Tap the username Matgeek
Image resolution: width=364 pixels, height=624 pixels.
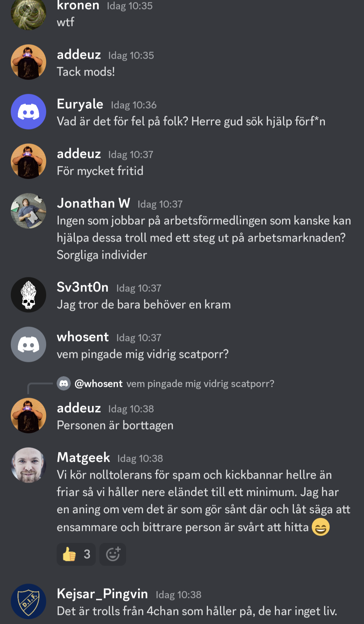(x=83, y=457)
